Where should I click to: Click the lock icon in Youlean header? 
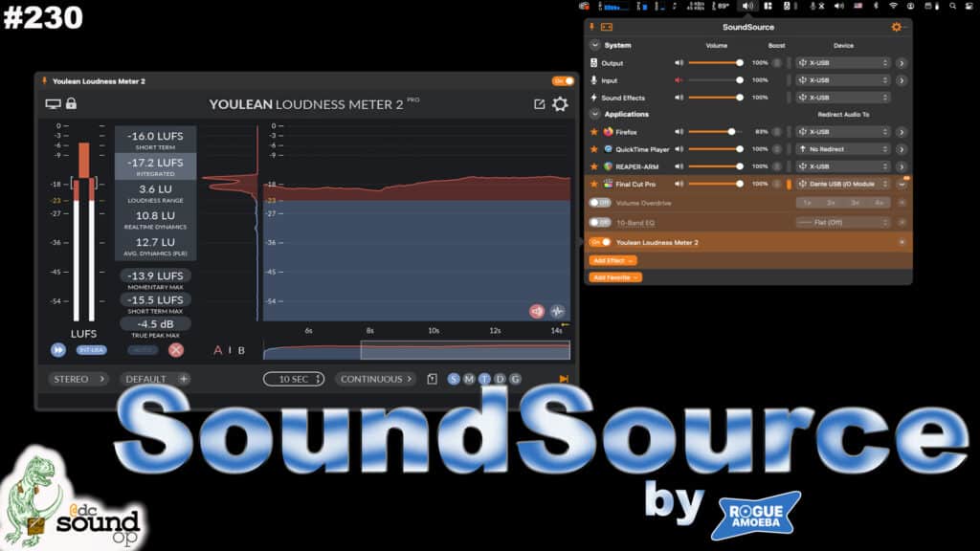[x=71, y=103]
